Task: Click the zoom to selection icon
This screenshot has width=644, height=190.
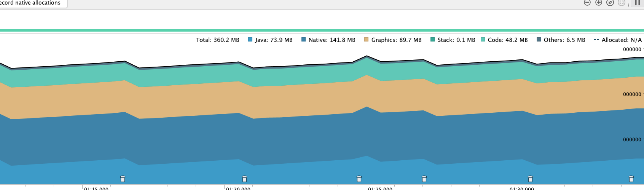Action: 622,3
